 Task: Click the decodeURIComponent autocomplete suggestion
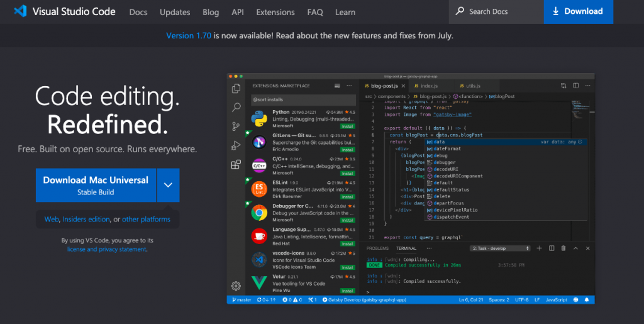pos(458,176)
